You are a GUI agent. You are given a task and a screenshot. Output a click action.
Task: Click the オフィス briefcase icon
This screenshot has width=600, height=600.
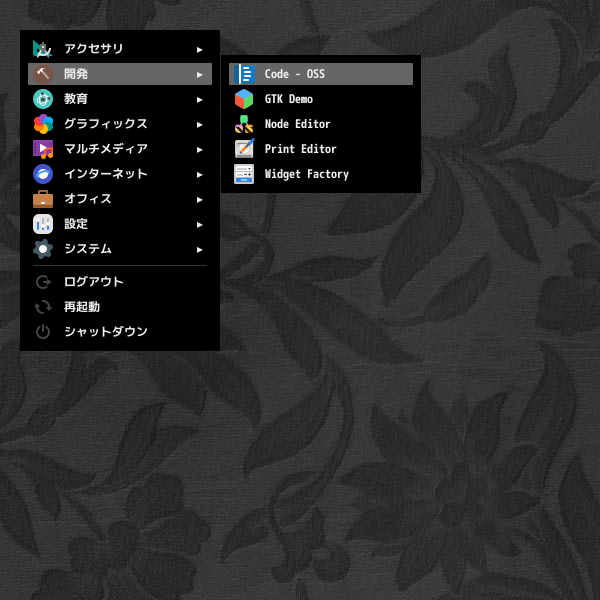(x=43, y=199)
